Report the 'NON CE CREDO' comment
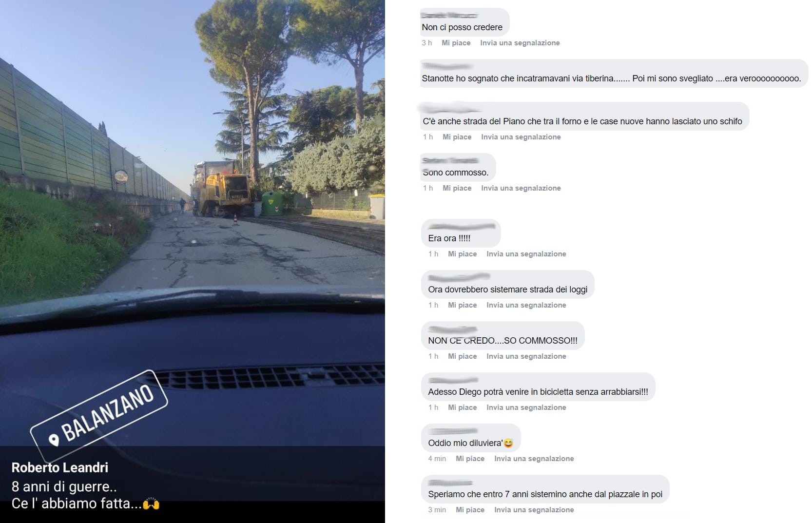812x523 pixels. (x=526, y=356)
